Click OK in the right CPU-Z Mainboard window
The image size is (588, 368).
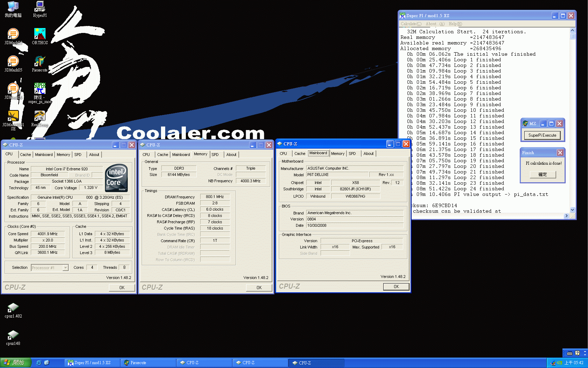(x=396, y=286)
